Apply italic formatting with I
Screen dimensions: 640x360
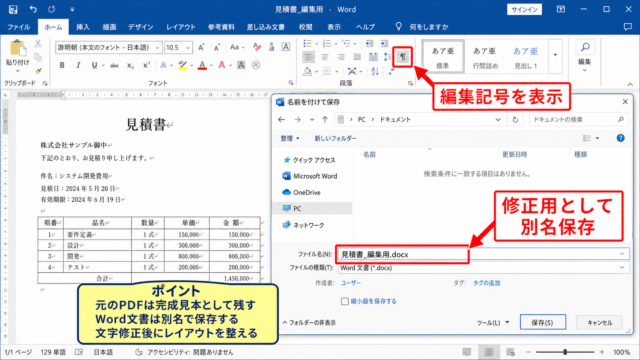78,65
